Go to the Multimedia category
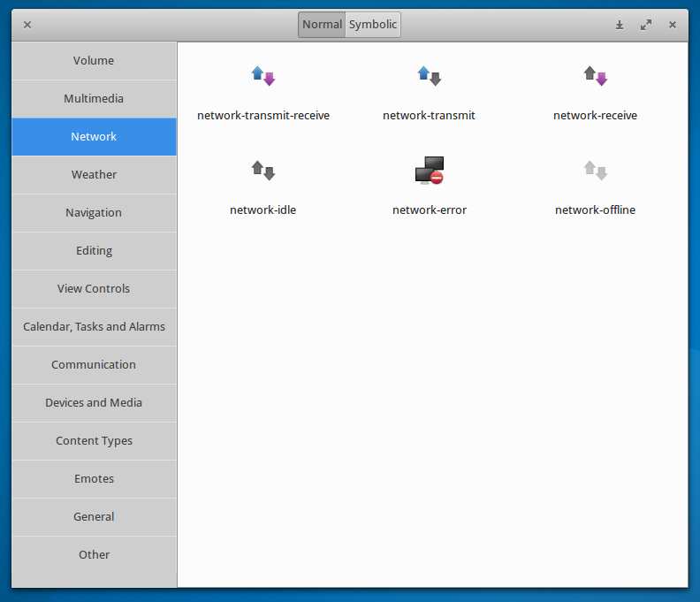The height and width of the screenshot is (602, 700). point(94,99)
